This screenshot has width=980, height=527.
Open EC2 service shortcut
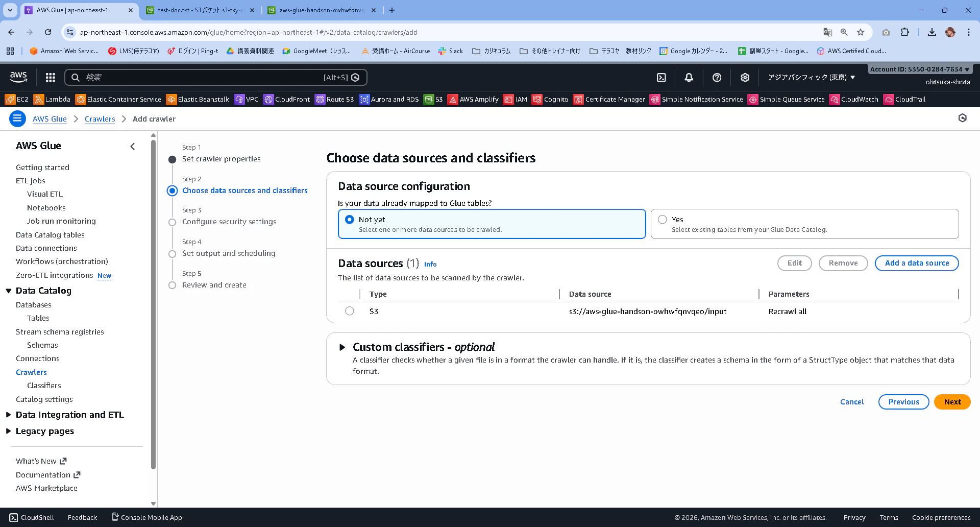(17, 100)
